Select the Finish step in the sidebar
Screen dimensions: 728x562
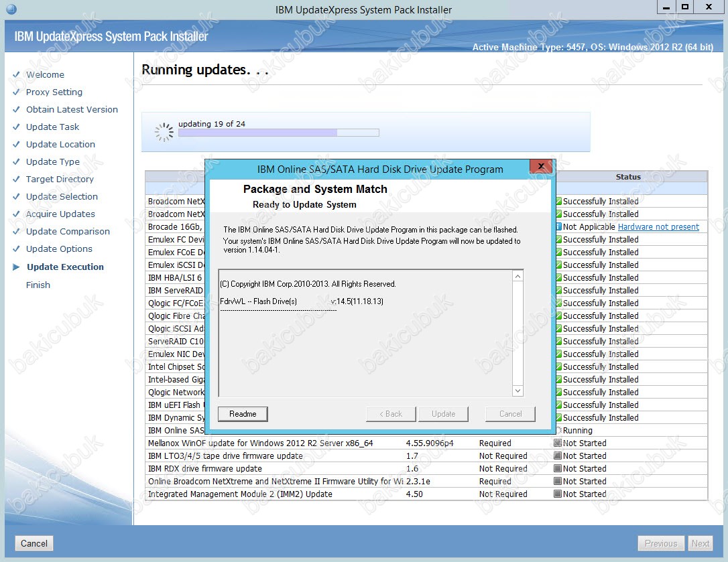point(38,285)
